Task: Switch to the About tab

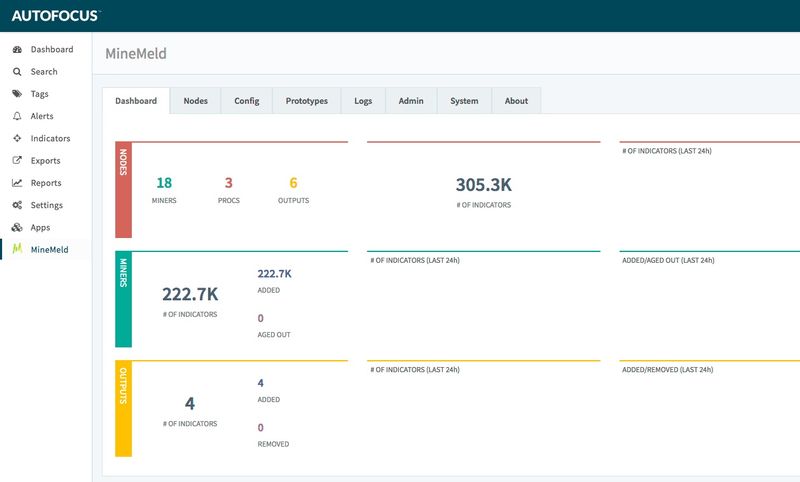Action: tap(516, 101)
